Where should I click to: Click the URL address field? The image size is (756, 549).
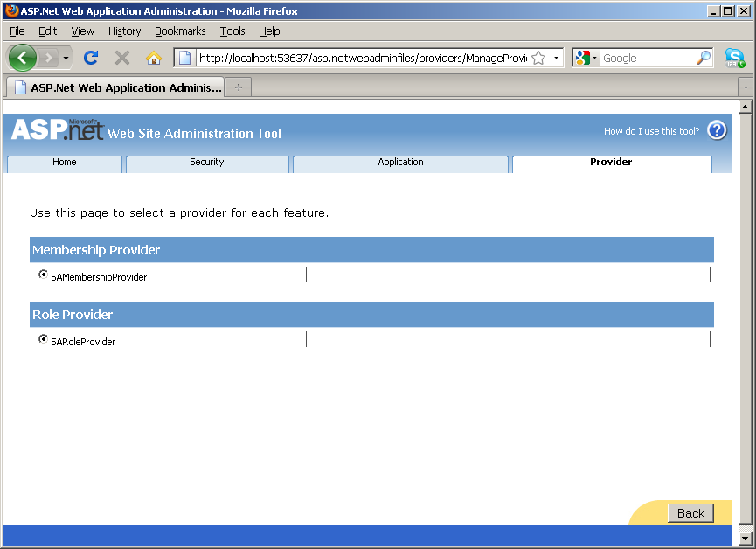coord(363,58)
